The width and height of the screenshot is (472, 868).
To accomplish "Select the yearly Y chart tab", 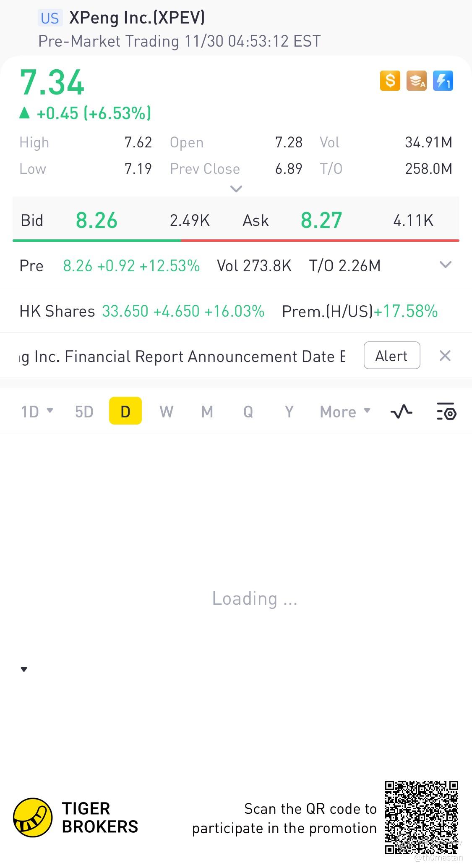I will (289, 412).
